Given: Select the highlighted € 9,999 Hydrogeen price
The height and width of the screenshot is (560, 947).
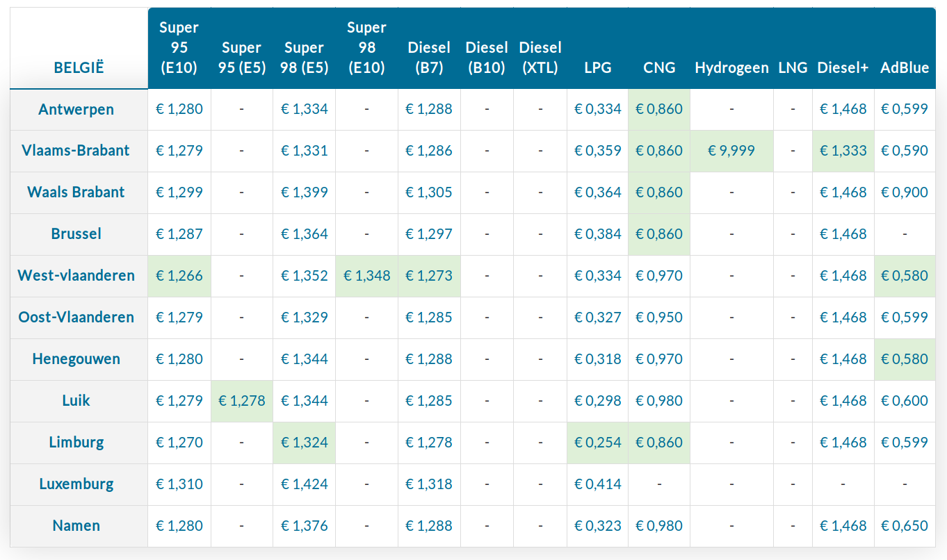Looking at the screenshot, I should pyautogui.click(x=731, y=151).
